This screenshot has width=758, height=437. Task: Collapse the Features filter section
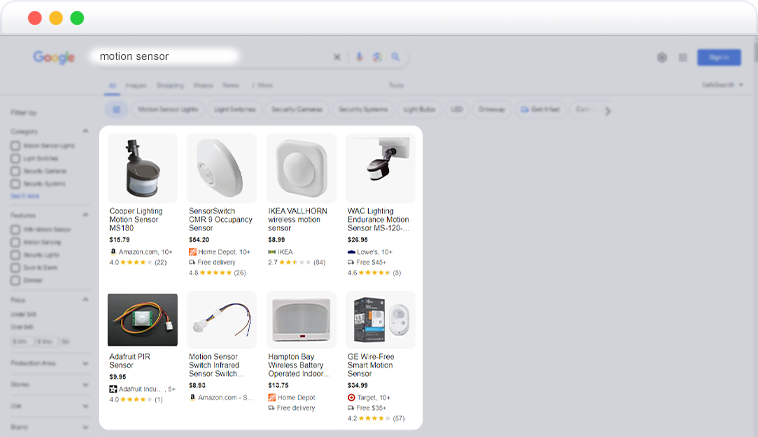tap(86, 215)
